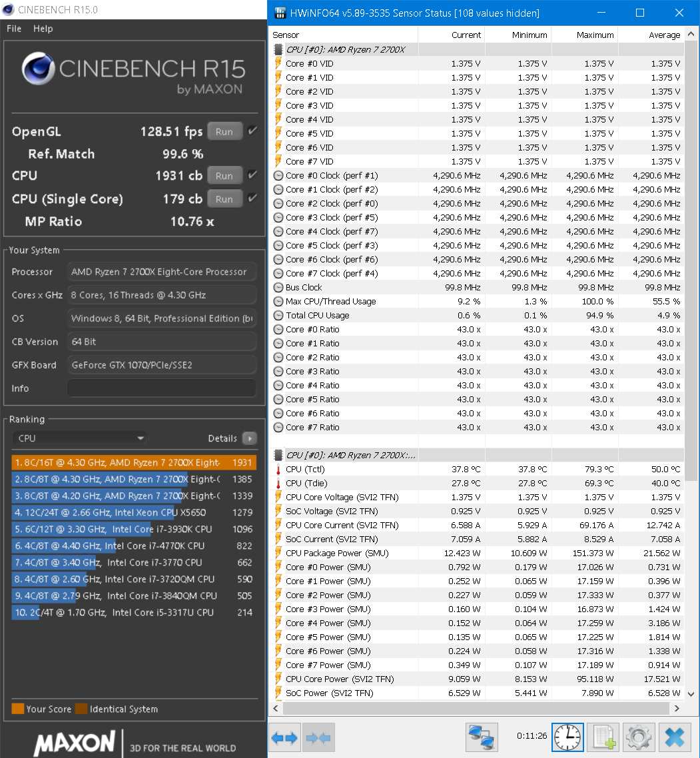Viewport: 700px width, 758px height.
Task: Click the Maximum column header
Action: (x=585, y=35)
